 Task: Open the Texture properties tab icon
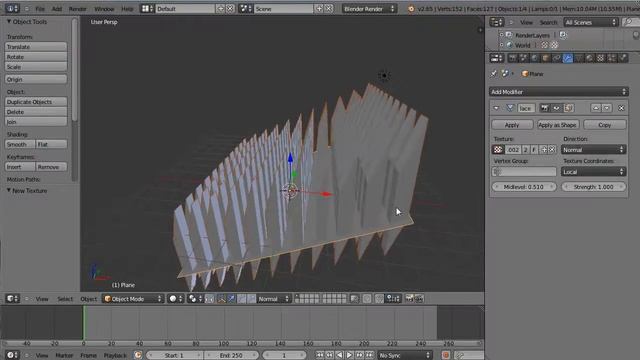pyautogui.click(x=601, y=58)
